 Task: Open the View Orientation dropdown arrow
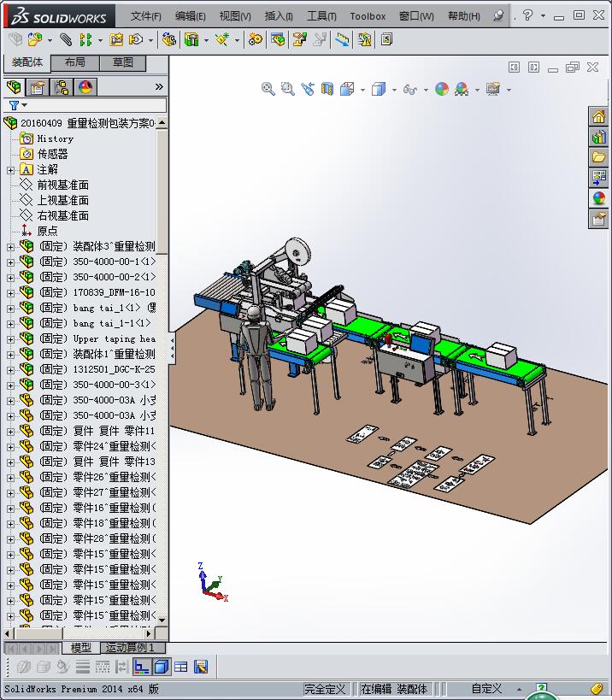pyautogui.click(x=362, y=91)
